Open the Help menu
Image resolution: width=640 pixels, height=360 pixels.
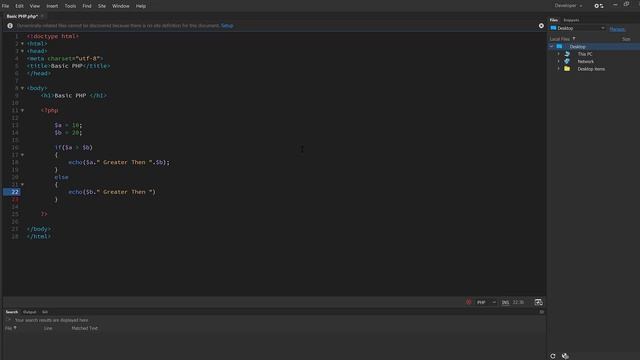[x=141, y=6]
